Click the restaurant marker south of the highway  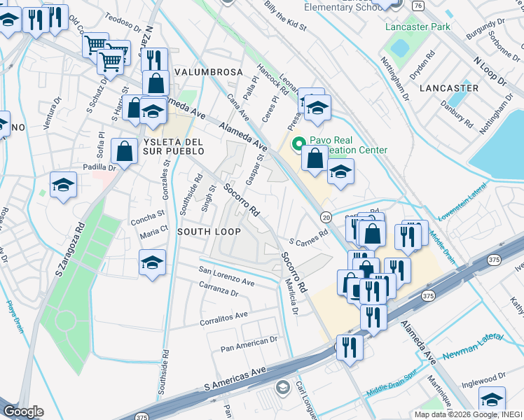click(x=350, y=350)
